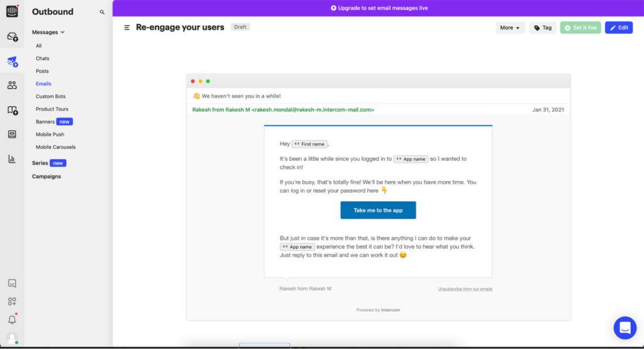Click the Outbound paper plane icon
Screen dimensions: 644x349
12,62
